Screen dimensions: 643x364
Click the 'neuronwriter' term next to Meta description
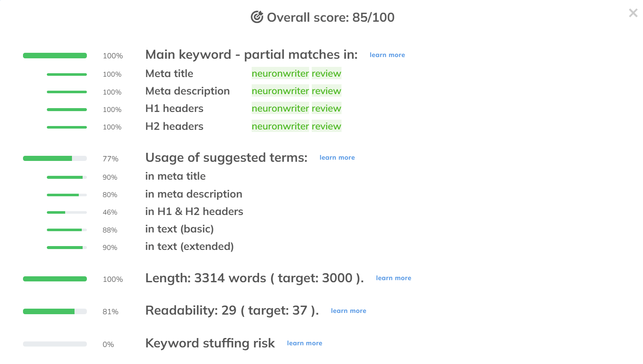pyautogui.click(x=280, y=91)
